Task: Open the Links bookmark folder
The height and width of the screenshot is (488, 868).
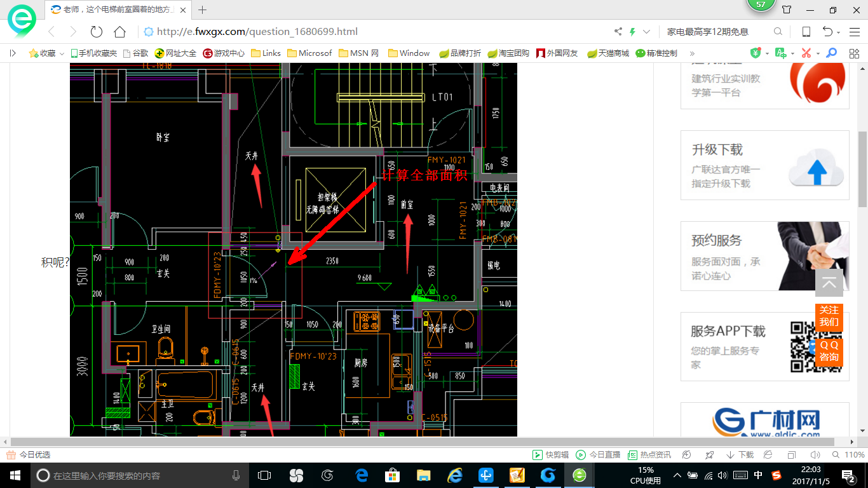Action: (266, 53)
